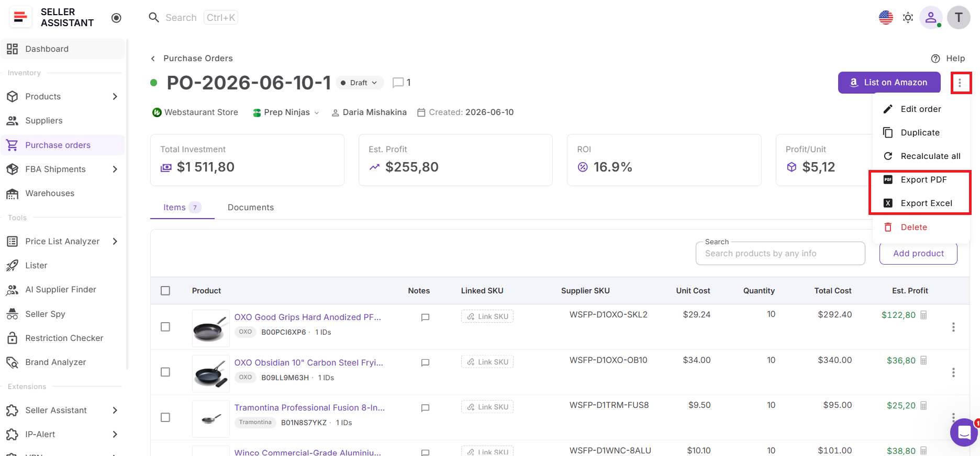Screen dimensions: 980x456
Task: Open the Draft status dropdown
Action: pyautogui.click(x=360, y=83)
